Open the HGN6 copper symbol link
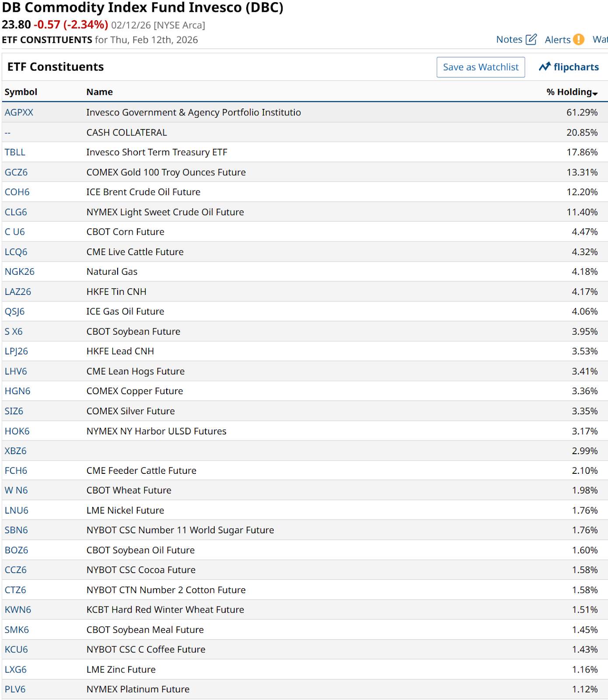Screen dimensions: 608x700 pos(17,391)
